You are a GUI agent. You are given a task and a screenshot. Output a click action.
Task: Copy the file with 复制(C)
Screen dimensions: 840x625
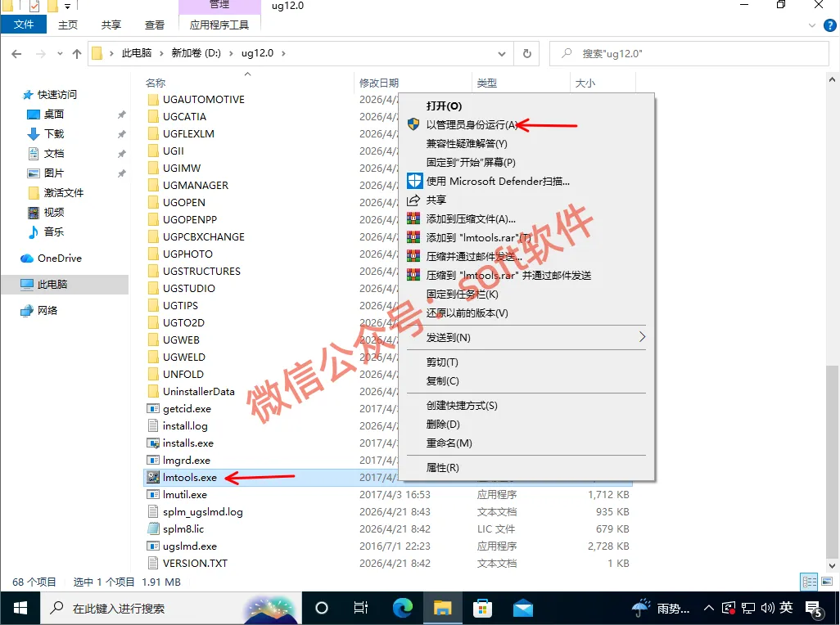pyautogui.click(x=442, y=380)
